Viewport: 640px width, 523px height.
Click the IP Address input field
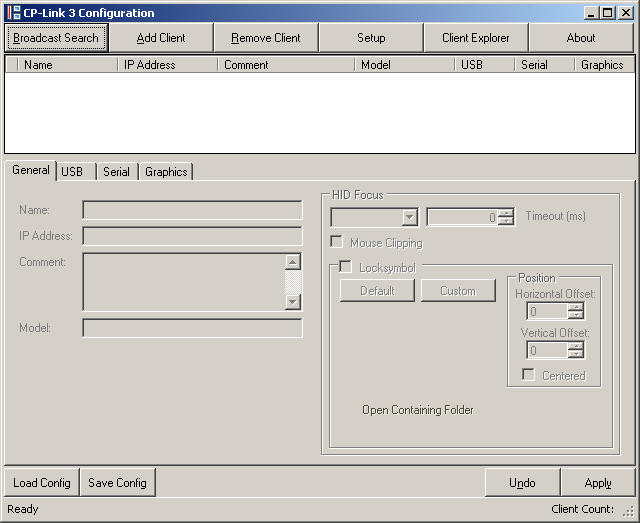tap(192, 236)
